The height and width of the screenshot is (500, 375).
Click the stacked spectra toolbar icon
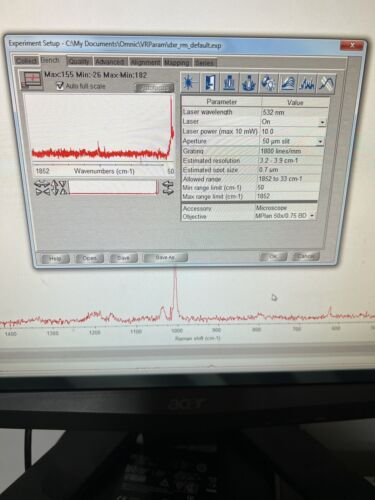click(288, 83)
